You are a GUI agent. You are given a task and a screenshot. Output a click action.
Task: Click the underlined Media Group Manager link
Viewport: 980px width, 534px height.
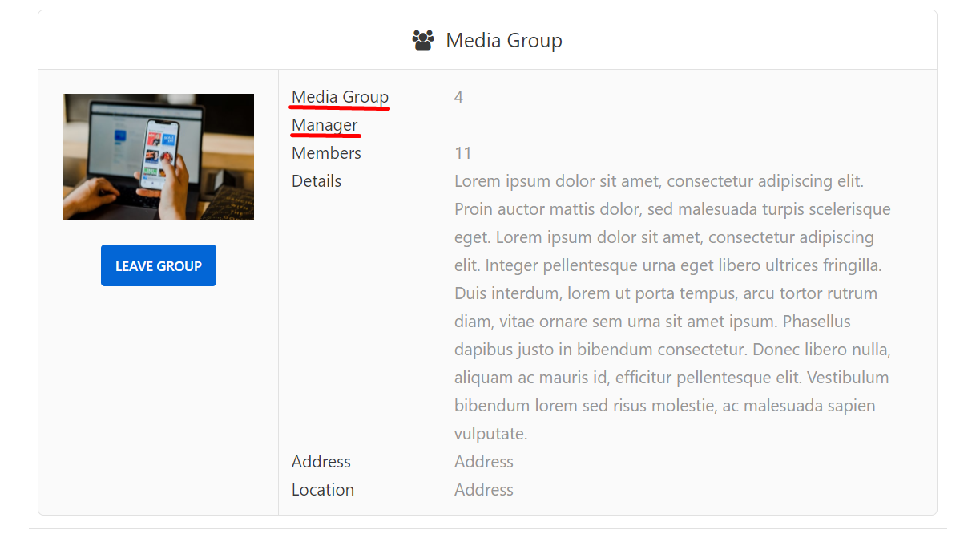point(339,111)
